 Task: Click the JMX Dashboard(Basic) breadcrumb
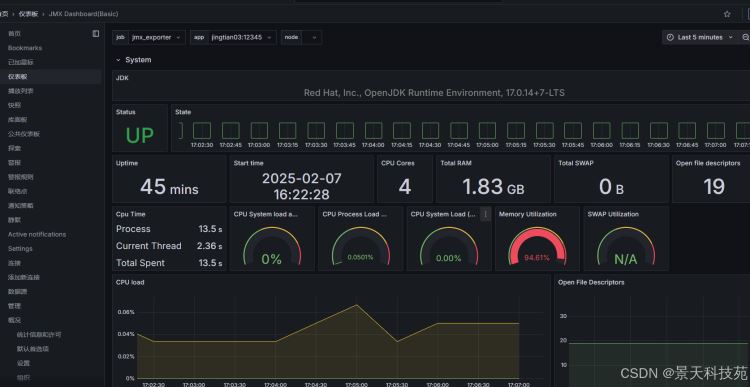[x=83, y=14]
